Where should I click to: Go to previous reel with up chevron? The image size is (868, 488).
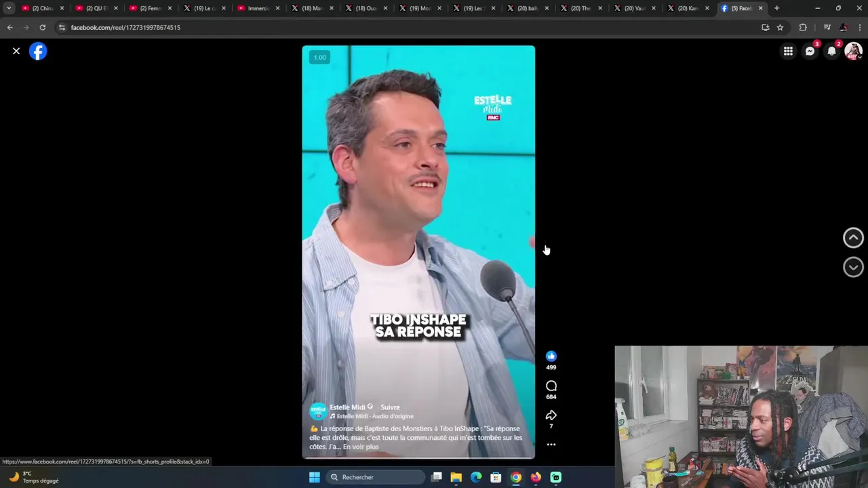853,237
